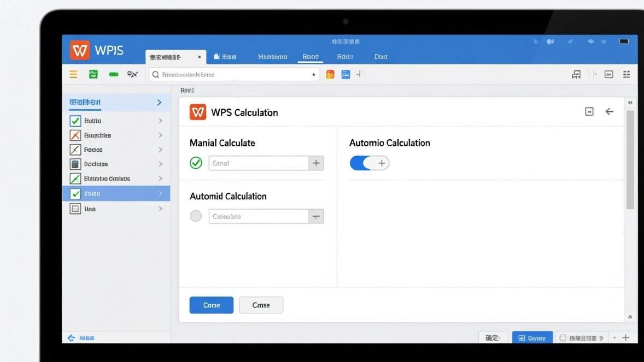644x362 pixels.
Task: Click the link text at sidebar bottom
Action: point(87,338)
